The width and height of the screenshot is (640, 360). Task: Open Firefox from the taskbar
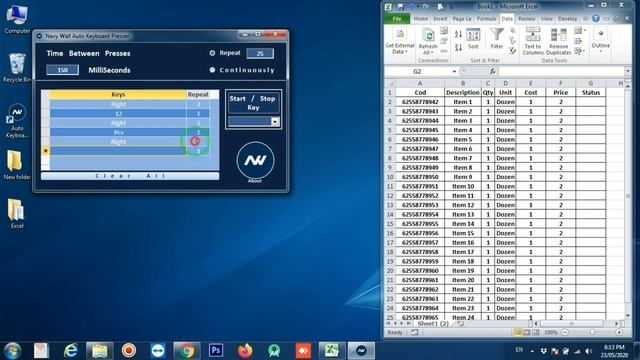pos(245,351)
